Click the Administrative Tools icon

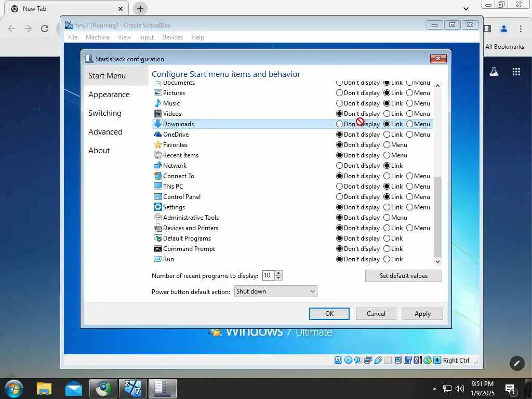click(x=158, y=218)
